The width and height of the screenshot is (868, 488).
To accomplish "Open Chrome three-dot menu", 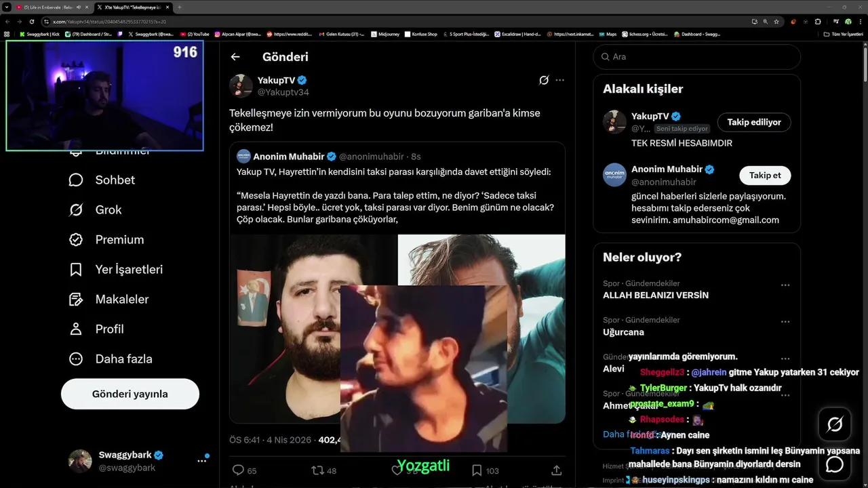I will coord(861,21).
